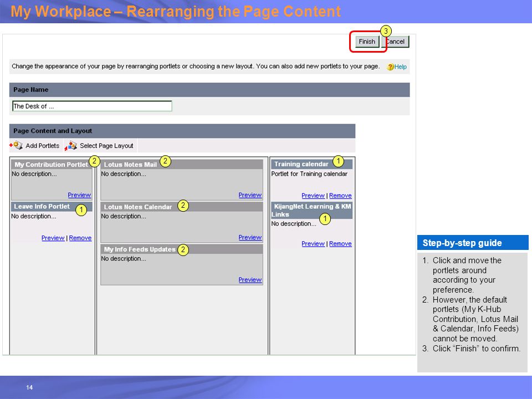The height and width of the screenshot is (399, 532).
Task: Select the KijangNet Learning & KM Links title bar
Action: tap(312, 211)
